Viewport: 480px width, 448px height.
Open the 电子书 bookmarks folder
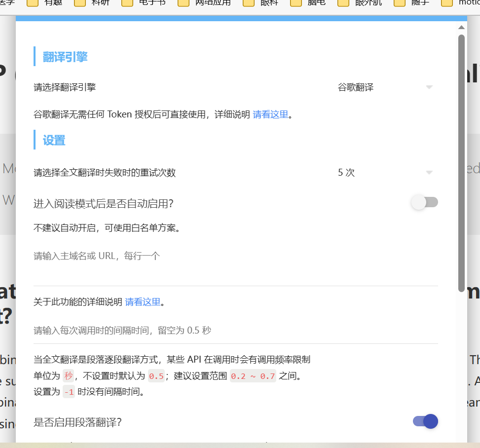click(142, 3)
